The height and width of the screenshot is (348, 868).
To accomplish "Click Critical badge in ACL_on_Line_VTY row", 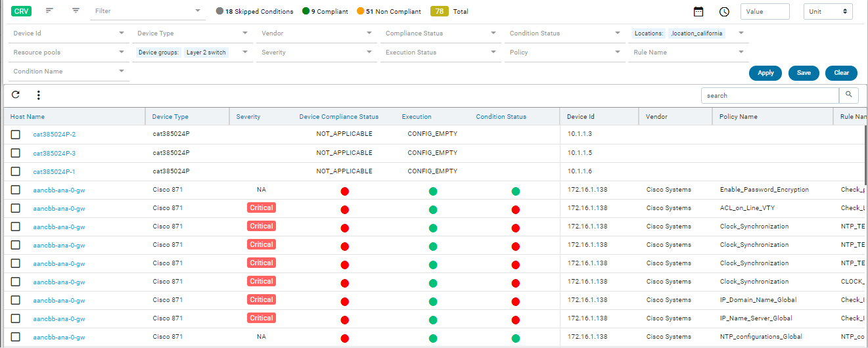I will point(262,207).
